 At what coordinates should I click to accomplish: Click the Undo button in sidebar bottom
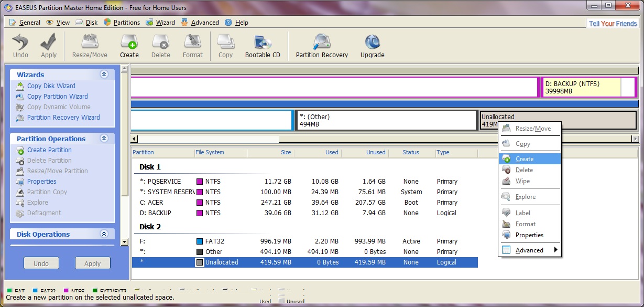pyautogui.click(x=41, y=263)
